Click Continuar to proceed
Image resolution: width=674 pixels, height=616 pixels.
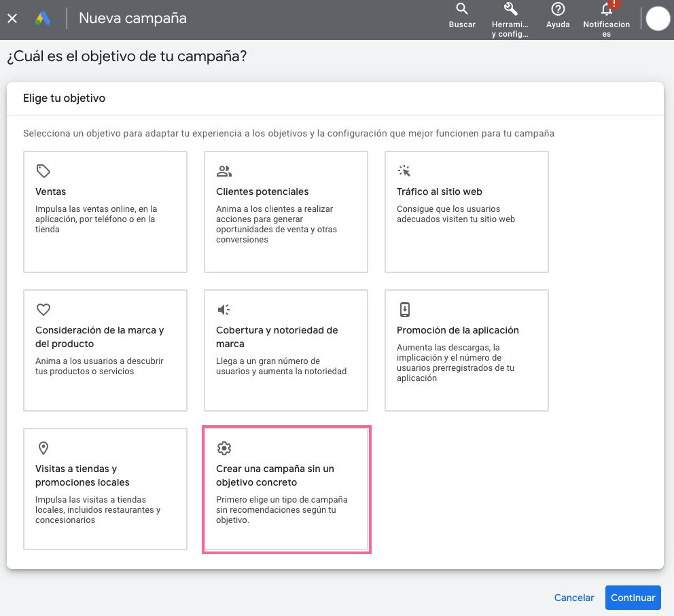click(633, 598)
